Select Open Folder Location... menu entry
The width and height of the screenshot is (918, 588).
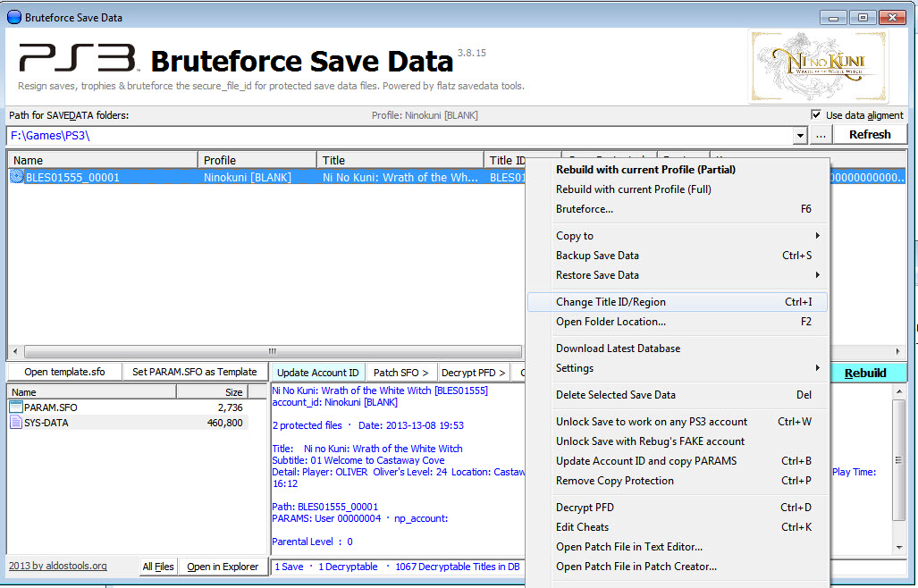click(x=678, y=321)
